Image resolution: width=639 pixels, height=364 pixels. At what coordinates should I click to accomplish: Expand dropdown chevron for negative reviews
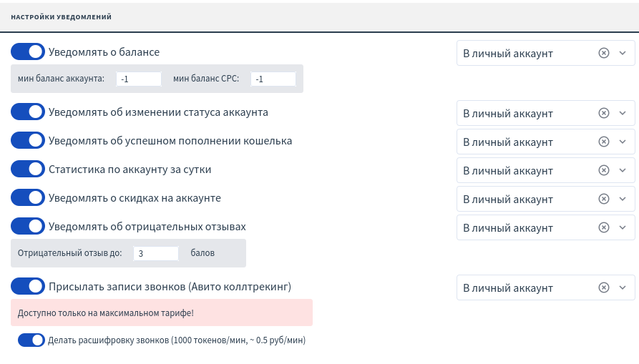click(x=622, y=227)
